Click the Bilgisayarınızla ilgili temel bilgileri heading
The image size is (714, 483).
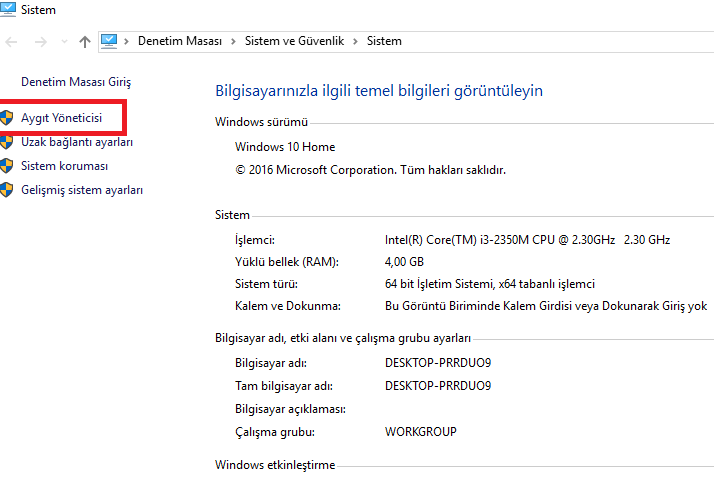pos(379,91)
